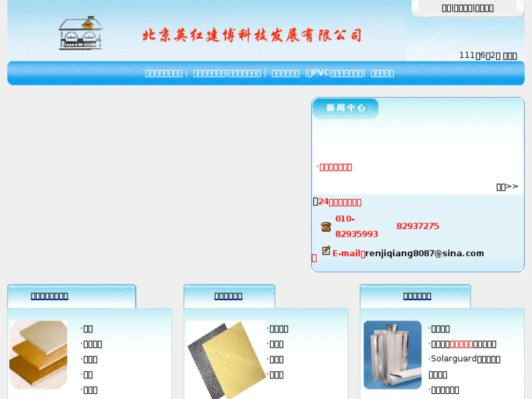
Task: Click the >> more link in news panel
Action: pyautogui.click(x=507, y=187)
